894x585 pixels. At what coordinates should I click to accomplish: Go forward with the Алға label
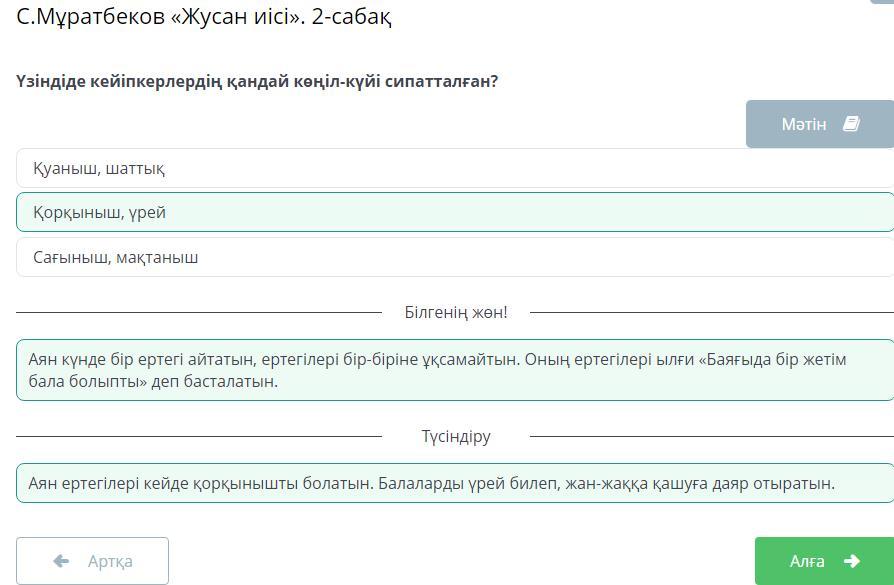point(807,562)
